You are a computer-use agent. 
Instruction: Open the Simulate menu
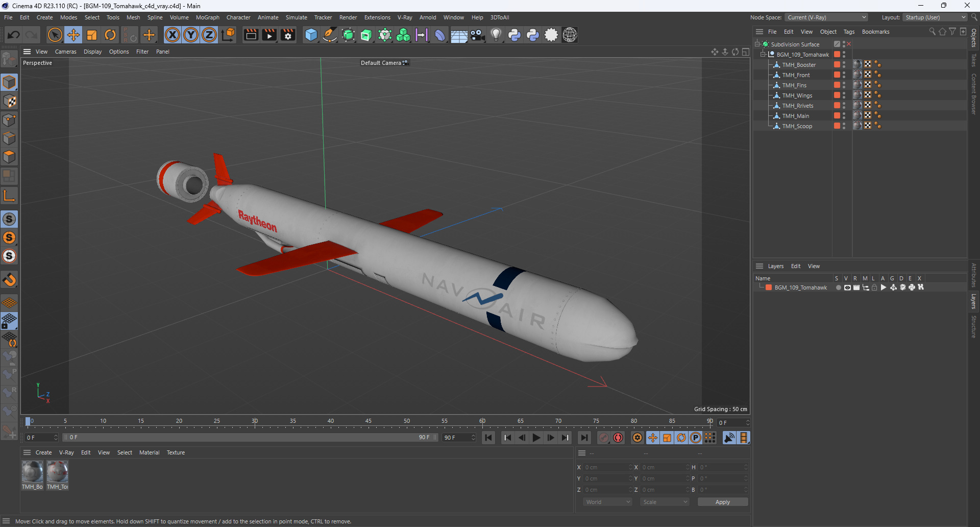(x=296, y=17)
